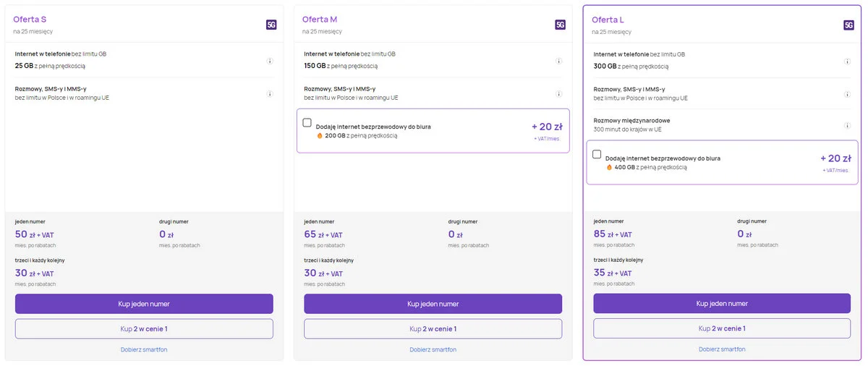
Task: Click flame icon beside 200 GB in Oferta M
Action: pos(320,136)
